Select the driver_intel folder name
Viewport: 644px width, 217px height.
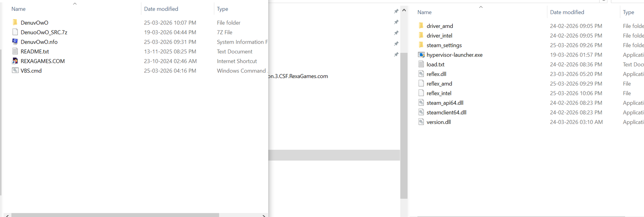pyautogui.click(x=439, y=36)
